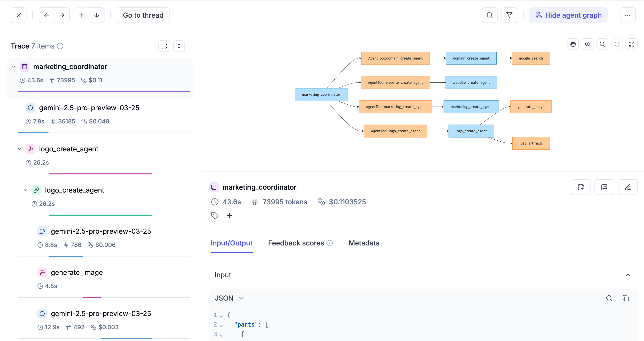Open trace filters
Viewport: 644px width, 341px height.
[x=509, y=15]
